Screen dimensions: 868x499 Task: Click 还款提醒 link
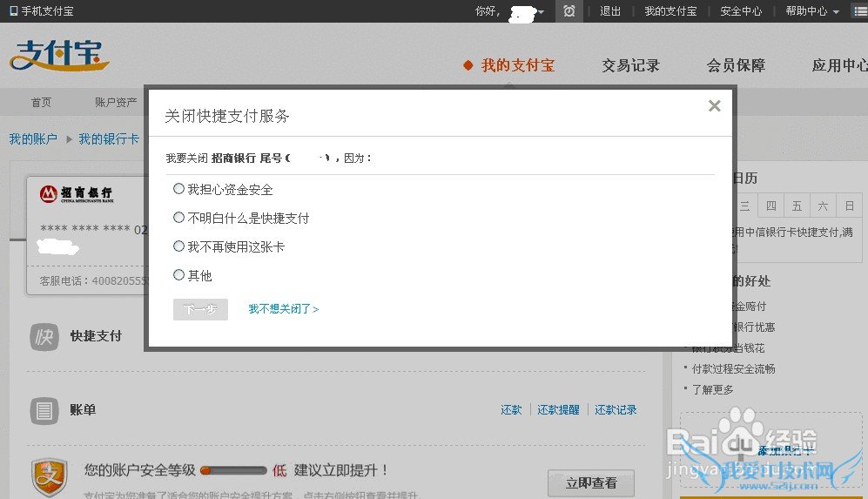pyautogui.click(x=558, y=410)
